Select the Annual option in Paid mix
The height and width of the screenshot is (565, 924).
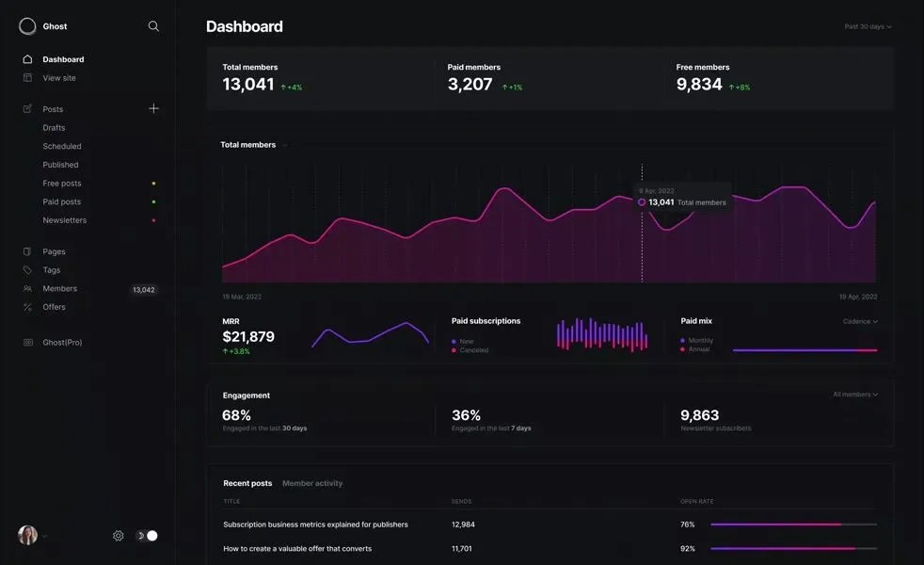pyautogui.click(x=697, y=348)
